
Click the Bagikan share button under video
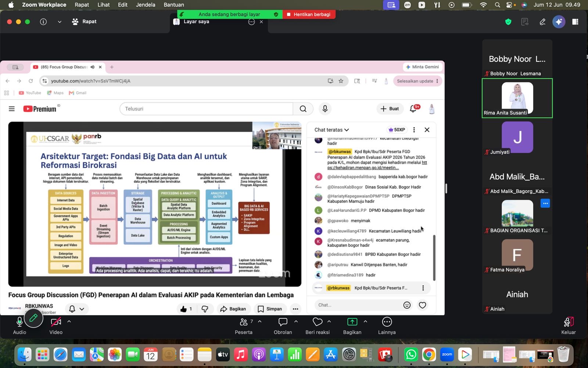(233, 309)
